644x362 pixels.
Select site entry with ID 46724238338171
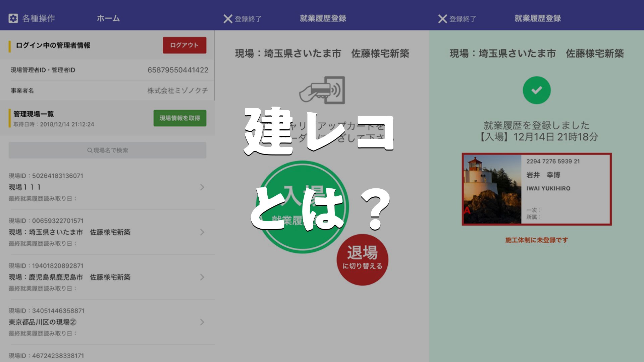tap(46, 356)
